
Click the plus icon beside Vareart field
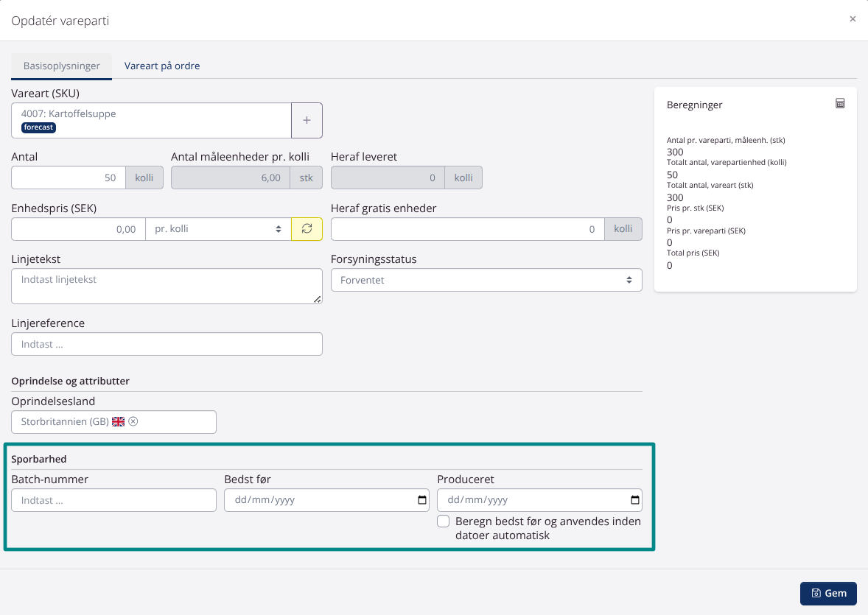307,120
